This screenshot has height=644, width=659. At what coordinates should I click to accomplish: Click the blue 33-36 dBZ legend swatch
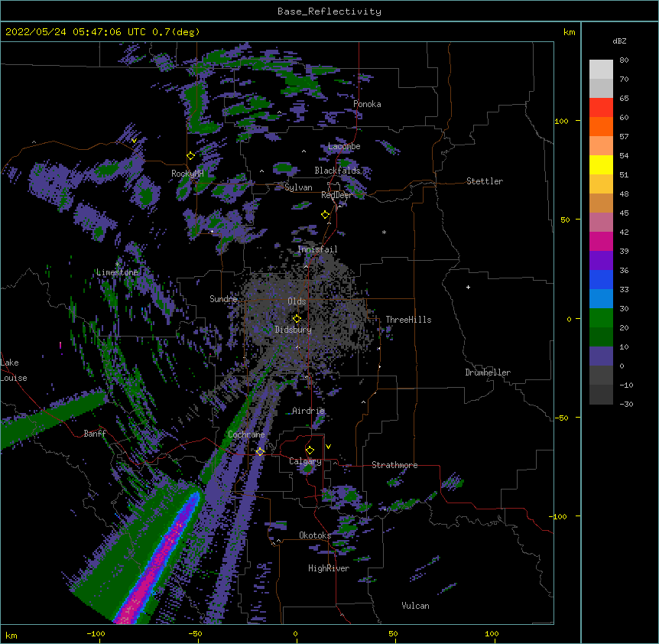point(601,279)
